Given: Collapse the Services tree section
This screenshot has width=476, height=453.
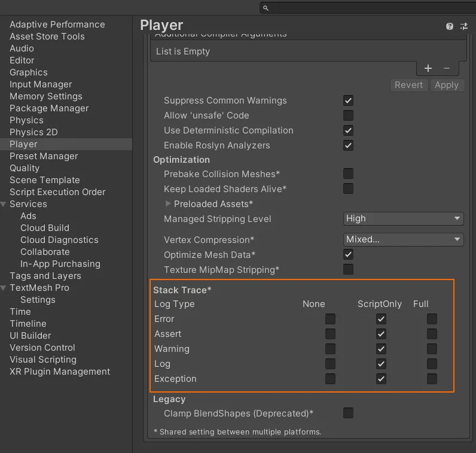Looking at the screenshot, I should [x=4, y=204].
